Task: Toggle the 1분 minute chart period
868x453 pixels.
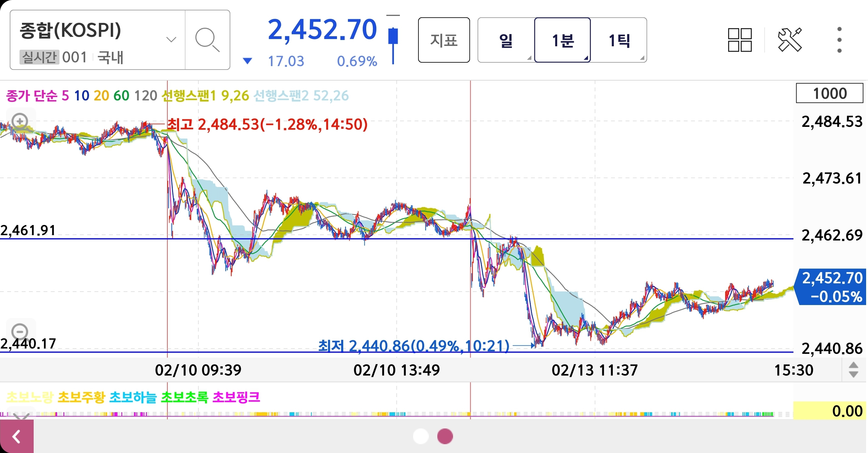Action: [562, 40]
